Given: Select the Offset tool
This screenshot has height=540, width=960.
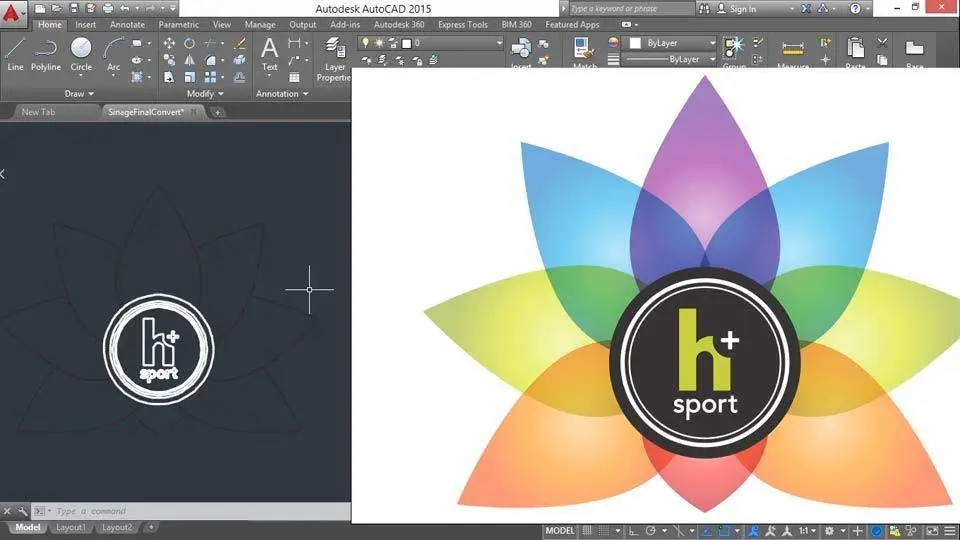Looking at the screenshot, I should pos(239,78).
